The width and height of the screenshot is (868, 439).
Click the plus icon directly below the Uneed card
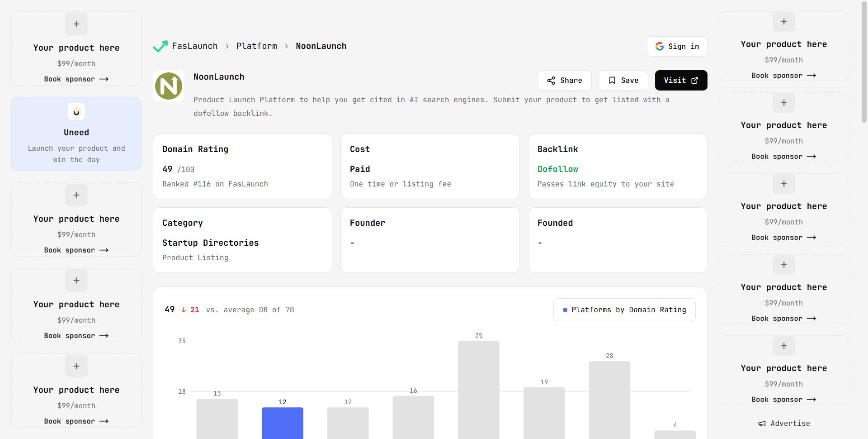point(76,195)
